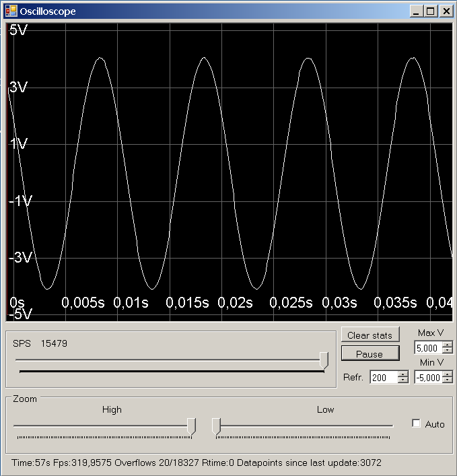Maximize the Oscilloscope window
The width and height of the screenshot is (457, 476).
click(x=430, y=11)
